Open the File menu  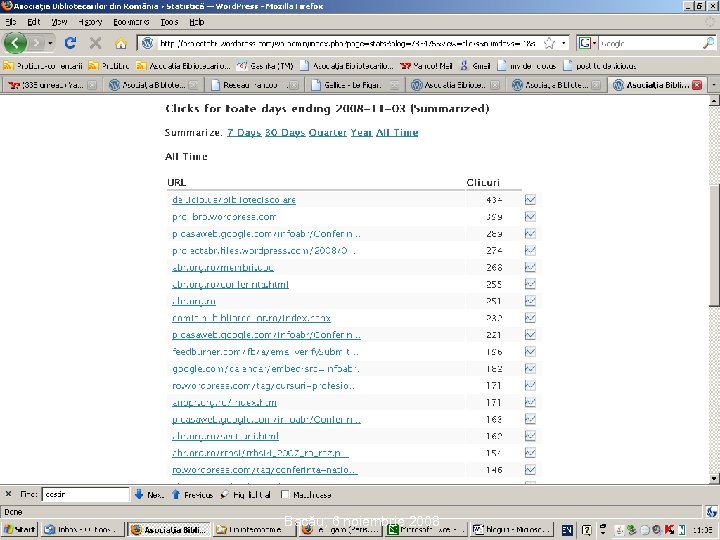(11, 22)
